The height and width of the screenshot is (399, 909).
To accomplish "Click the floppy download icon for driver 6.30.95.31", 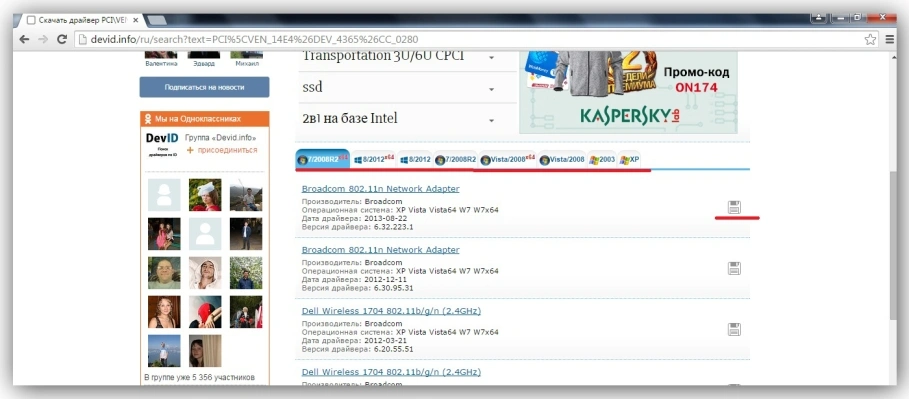I will [x=735, y=268].
